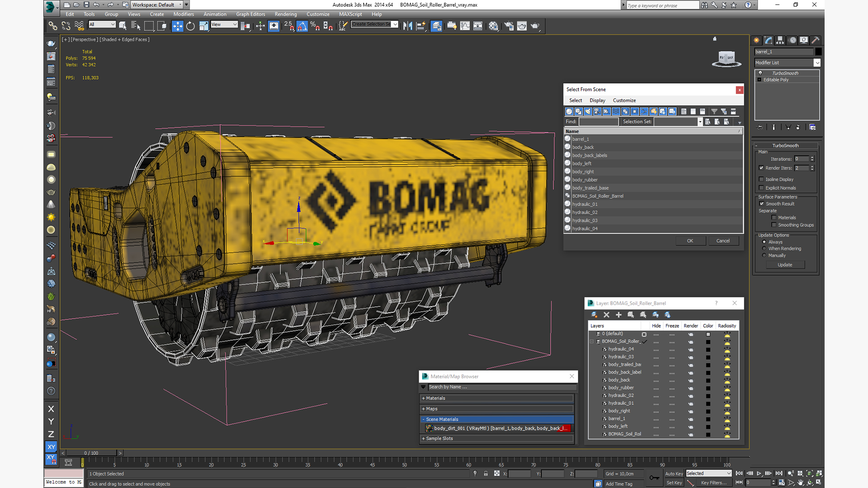The height and width of the screenshot is (488, 868).
Task: Collapse the TurboSmooth rollout
Action: (785, 145)
